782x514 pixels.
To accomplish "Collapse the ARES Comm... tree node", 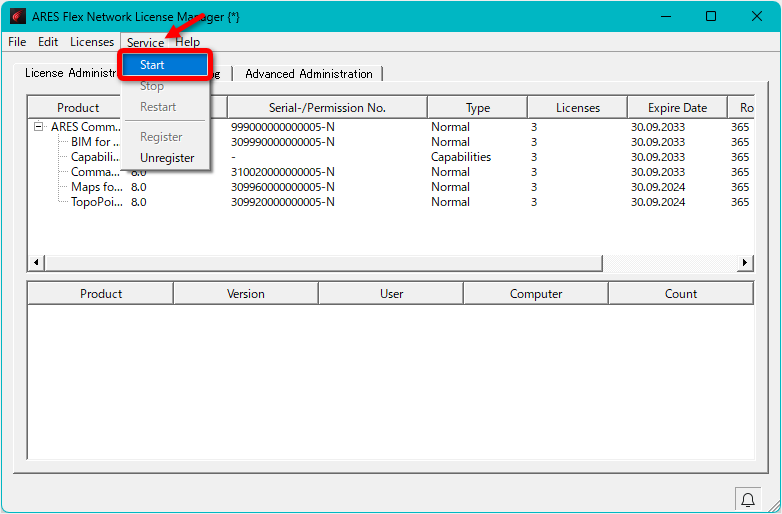I will pyautogui.click(x=38, y=127).
